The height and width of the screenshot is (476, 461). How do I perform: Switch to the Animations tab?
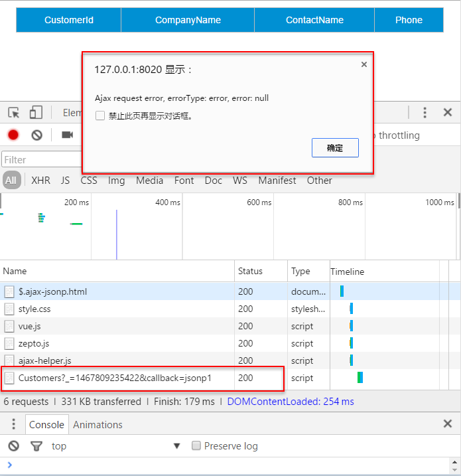pos(98,424)
